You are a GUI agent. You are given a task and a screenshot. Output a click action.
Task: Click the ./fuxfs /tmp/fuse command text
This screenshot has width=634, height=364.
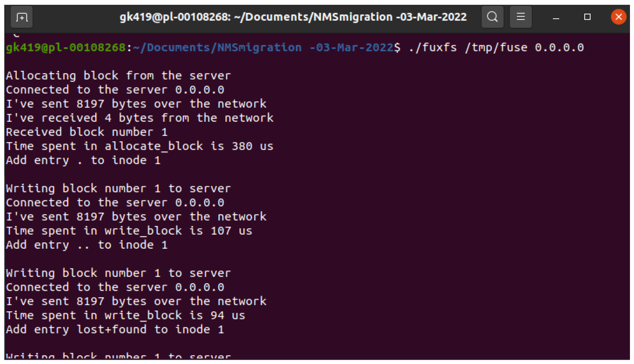[468, 48]
